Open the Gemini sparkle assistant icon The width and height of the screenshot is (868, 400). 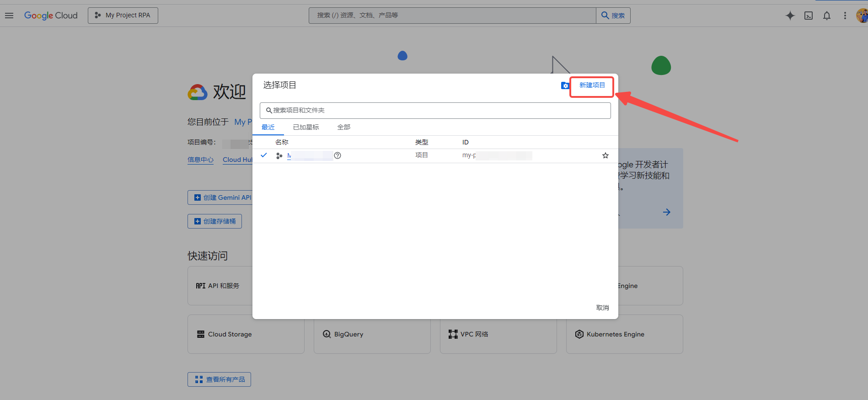[x=790, y=16]
